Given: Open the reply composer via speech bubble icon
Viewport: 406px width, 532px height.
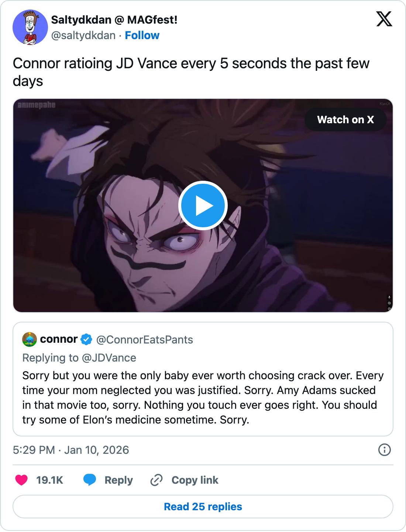Looking at the screenshot, I should tap(90, 480).
